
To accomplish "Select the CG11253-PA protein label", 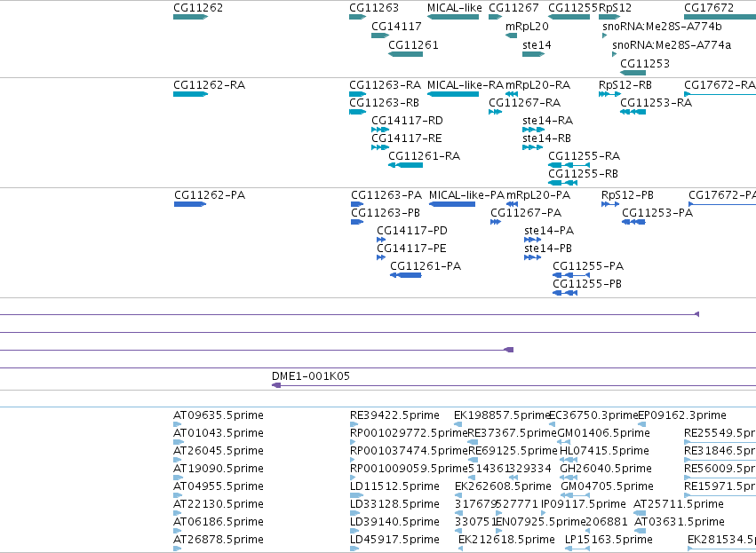I will point(657,213).
